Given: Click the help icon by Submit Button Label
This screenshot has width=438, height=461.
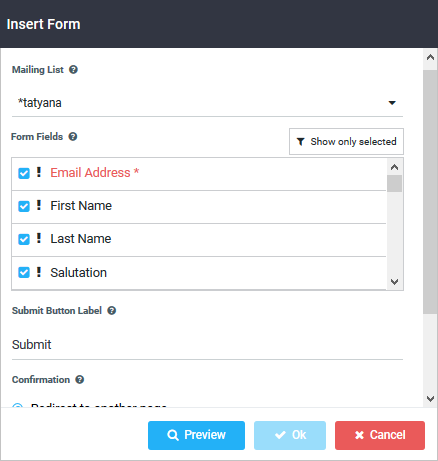Looking at the screenshot, I should click(112, 311).
